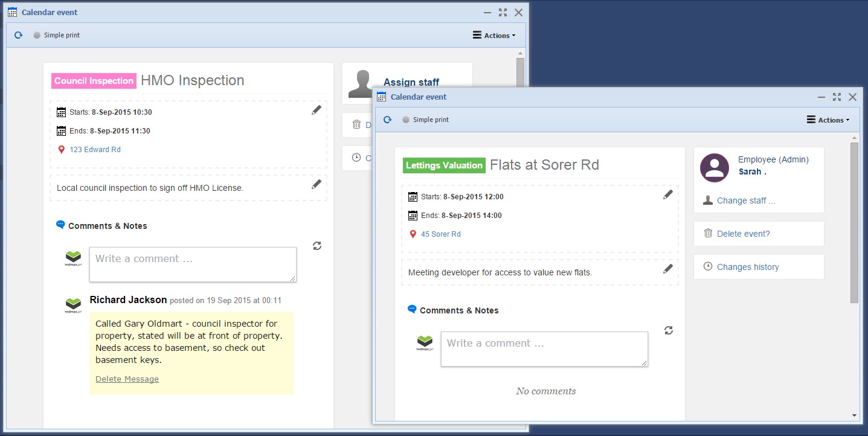The width and height of the screenshot is (868, 436).
Task: Edit the meeting developer description text
Action: coord(667,269)
